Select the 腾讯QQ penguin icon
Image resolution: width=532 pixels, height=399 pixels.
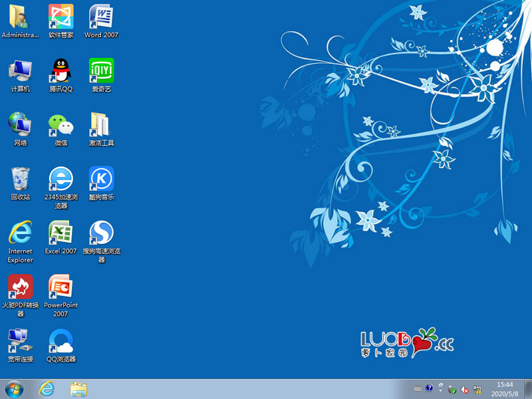pyautogui.click(x=61, y=70)
